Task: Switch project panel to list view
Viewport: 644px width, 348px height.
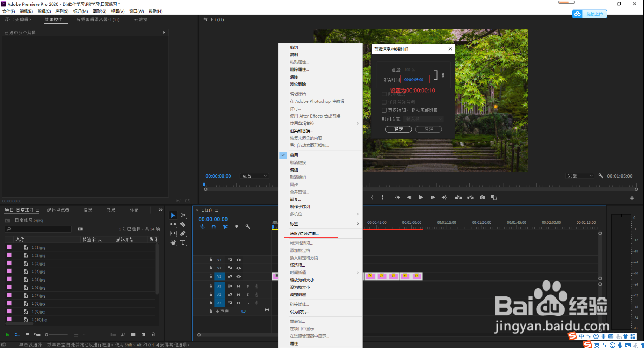Action: 17,335
